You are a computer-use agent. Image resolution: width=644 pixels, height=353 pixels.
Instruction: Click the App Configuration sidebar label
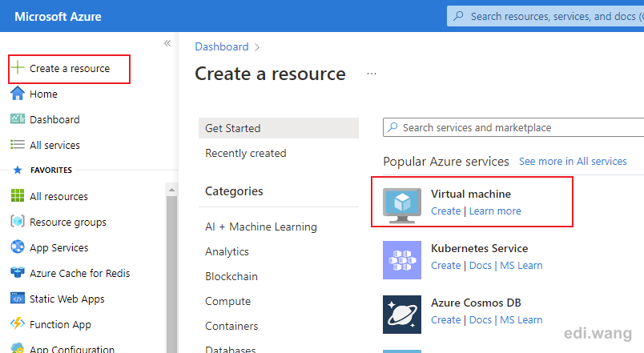[x=72, y=349]
